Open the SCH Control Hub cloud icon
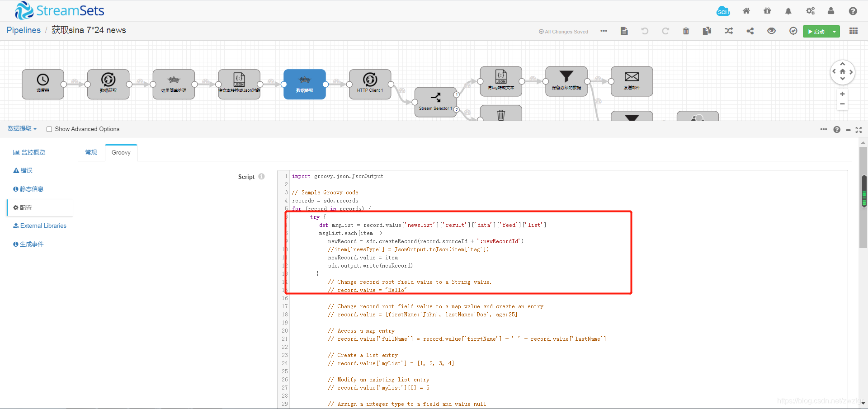 (x=723, y=11)
